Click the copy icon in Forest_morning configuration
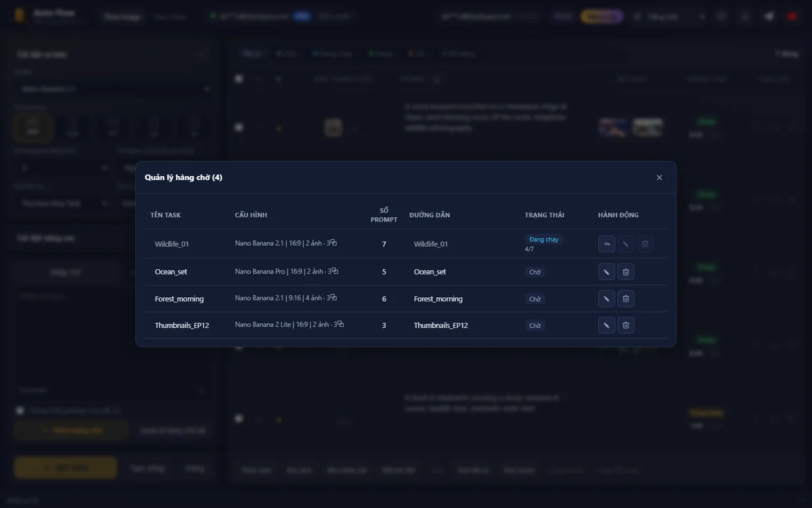This screenshot has width=812, height=508. [x=334, y=297]
